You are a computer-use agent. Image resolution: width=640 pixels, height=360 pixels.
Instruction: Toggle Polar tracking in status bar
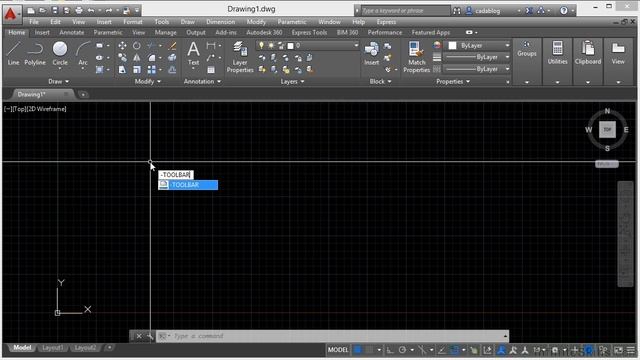tap(402, 350)
